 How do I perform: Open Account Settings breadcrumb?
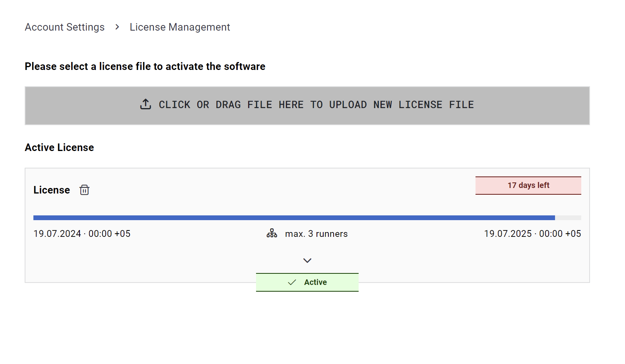[x=65, y=27]
